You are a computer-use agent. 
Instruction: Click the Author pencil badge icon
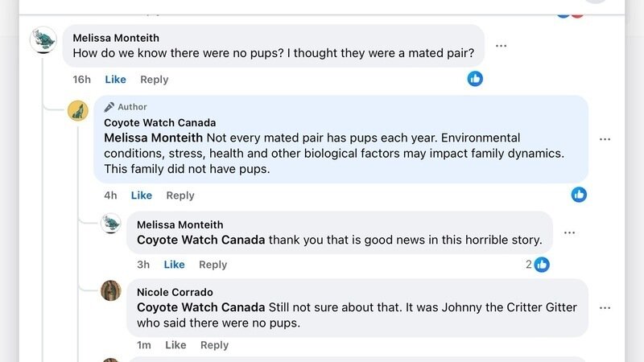click(x=109, y=107)
